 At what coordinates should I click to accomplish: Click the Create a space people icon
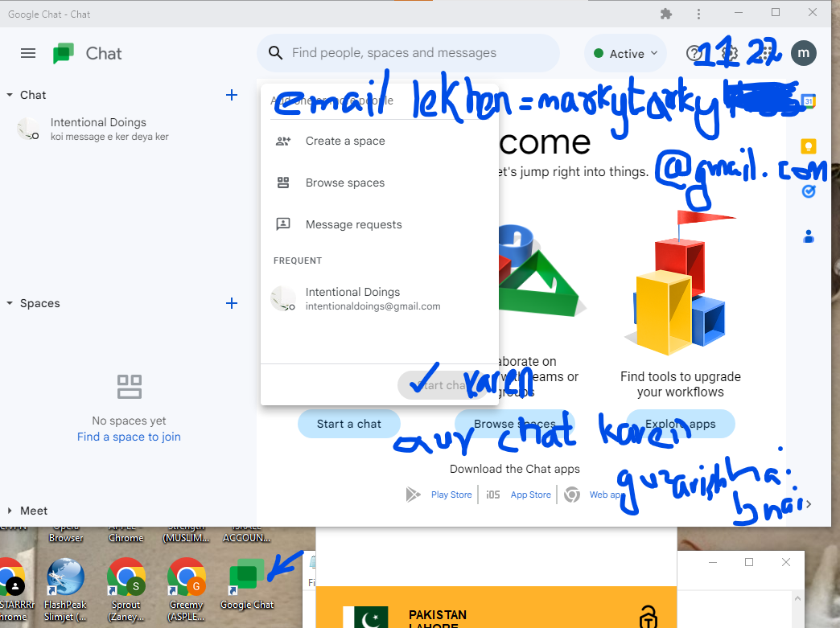point(283,141)
